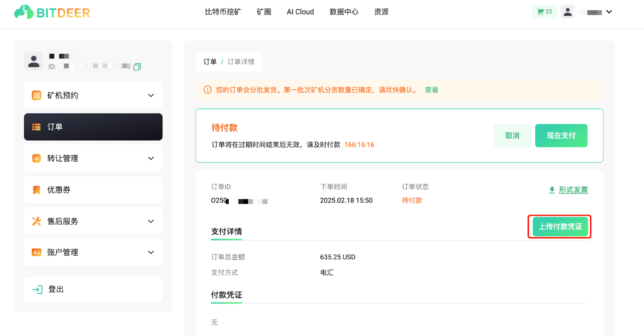
Task: Click the 转让管理 sidebar icon
Action: [x=37, y=159]
